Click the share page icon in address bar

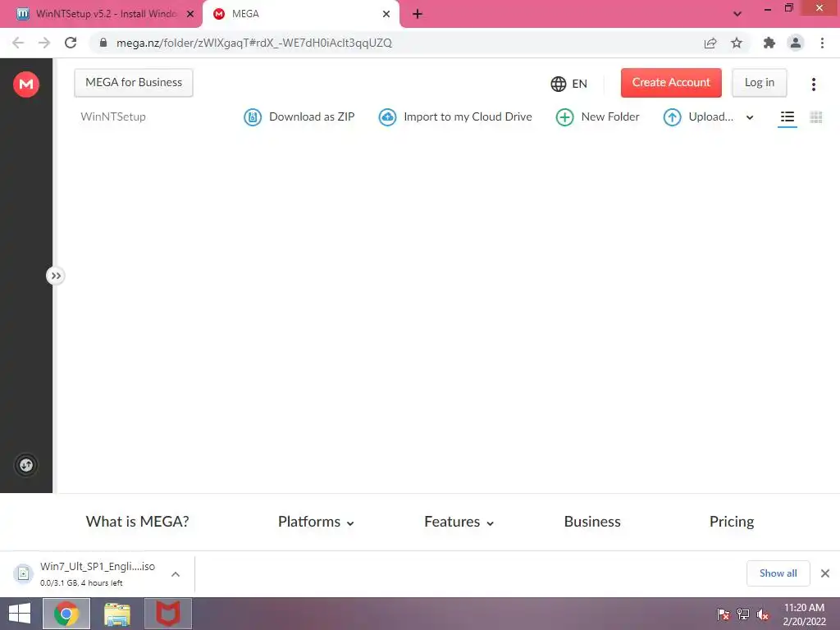click(710, 43)
